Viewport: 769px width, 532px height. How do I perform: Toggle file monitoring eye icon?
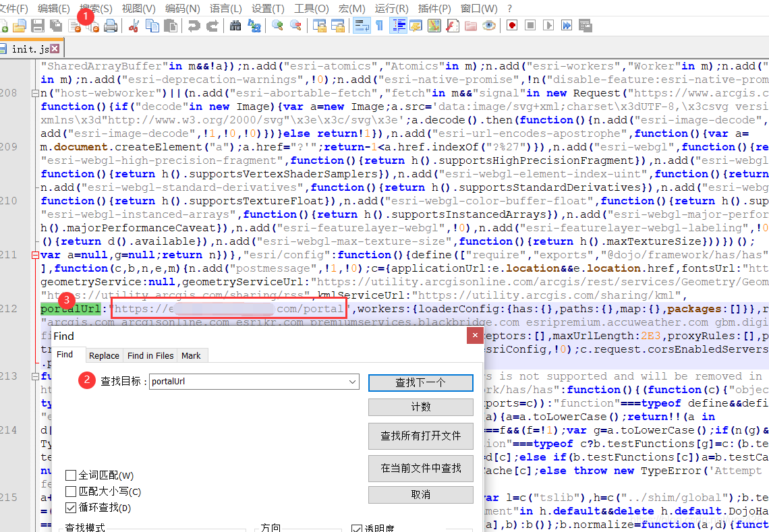[489, 26]
